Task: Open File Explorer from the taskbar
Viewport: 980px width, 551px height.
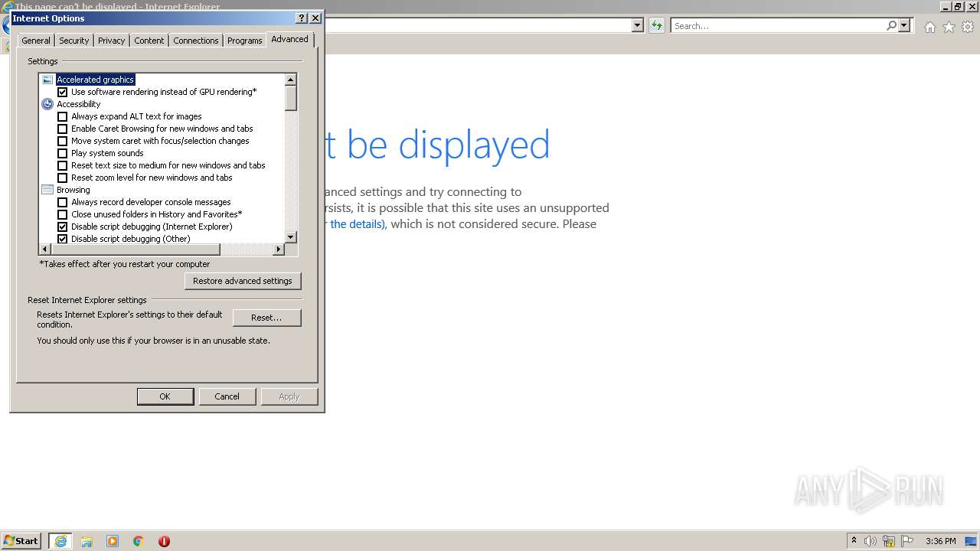Action: point(87,541)
